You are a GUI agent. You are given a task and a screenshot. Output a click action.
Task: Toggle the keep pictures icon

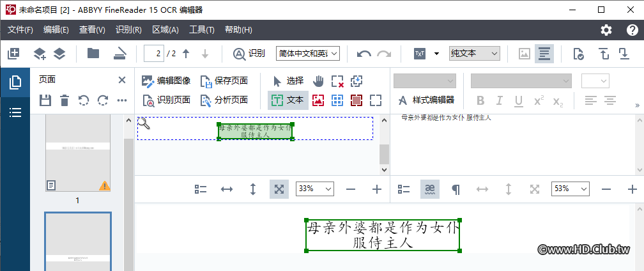525,54
